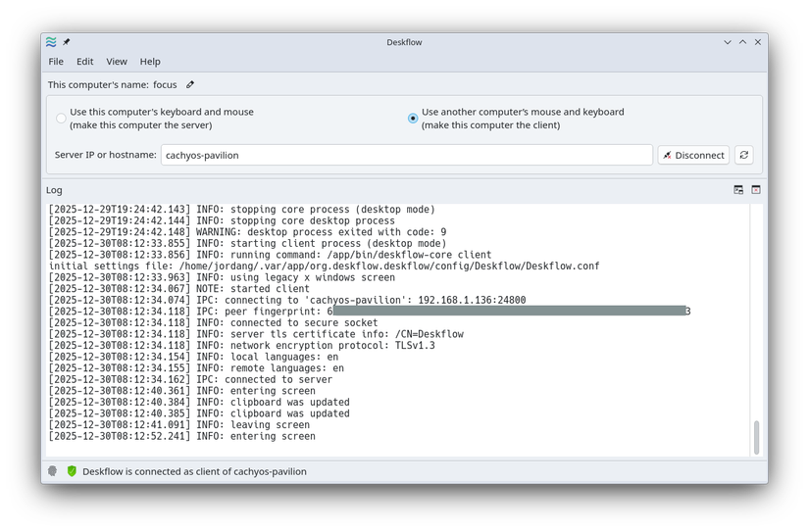Click the 'Server IP or hostname:' label
Viewport: 809px width, 532px height.
(x=105, y=155)
